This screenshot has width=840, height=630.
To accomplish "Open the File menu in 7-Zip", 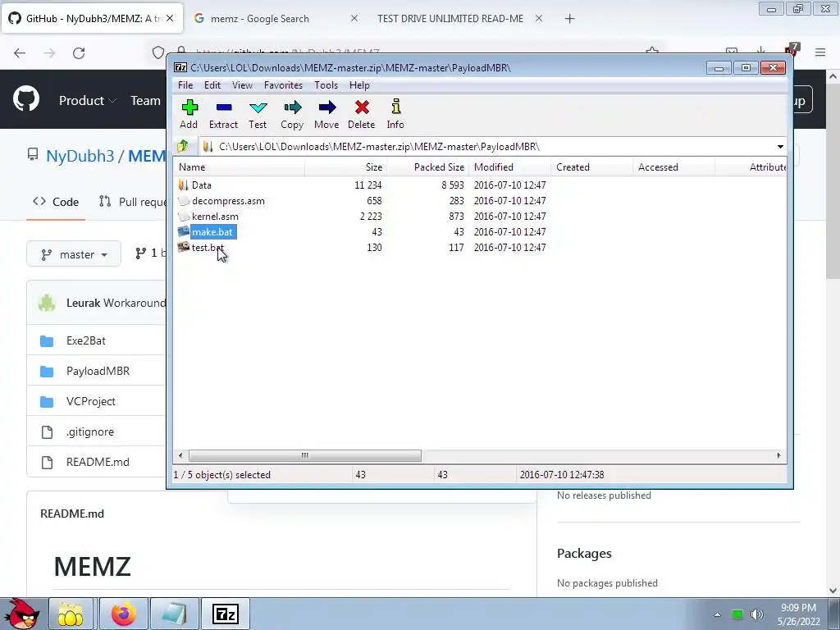I will pyautogui.click(x=185, y=85).
